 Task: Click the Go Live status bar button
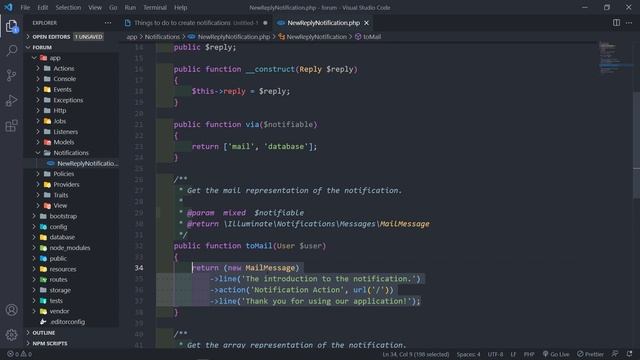pos(556,354)
